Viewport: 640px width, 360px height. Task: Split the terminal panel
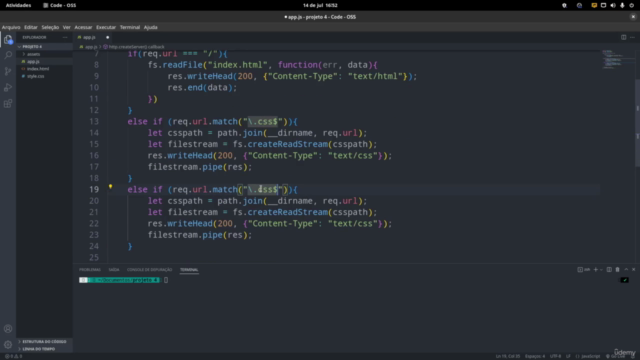pyautogui.click(x=609, y=269)
